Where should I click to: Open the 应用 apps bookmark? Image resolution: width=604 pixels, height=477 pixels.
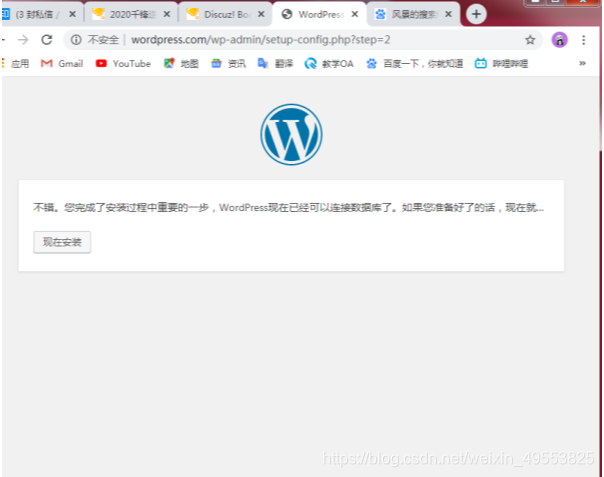coord(15,64)
